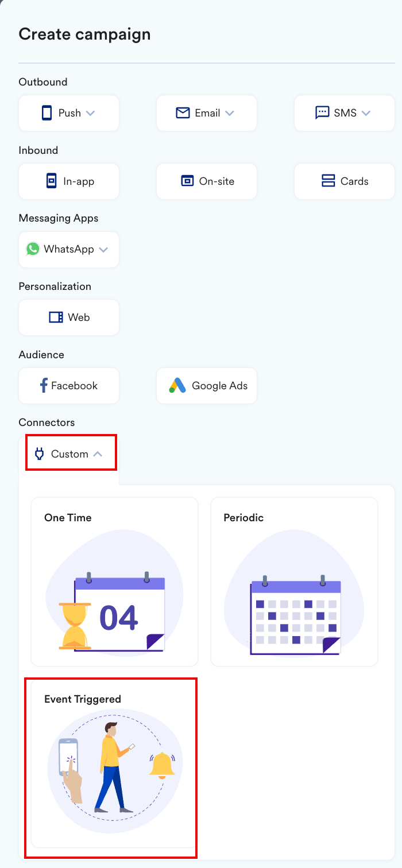
Task: Open the WhatsApp dropdown chevron
Action: tap(103, 250)
